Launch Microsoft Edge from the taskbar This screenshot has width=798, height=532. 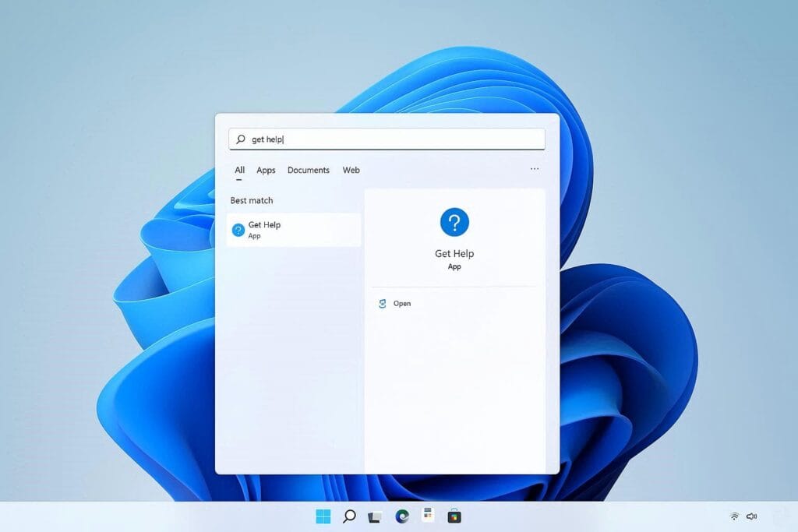pos(401,516)
